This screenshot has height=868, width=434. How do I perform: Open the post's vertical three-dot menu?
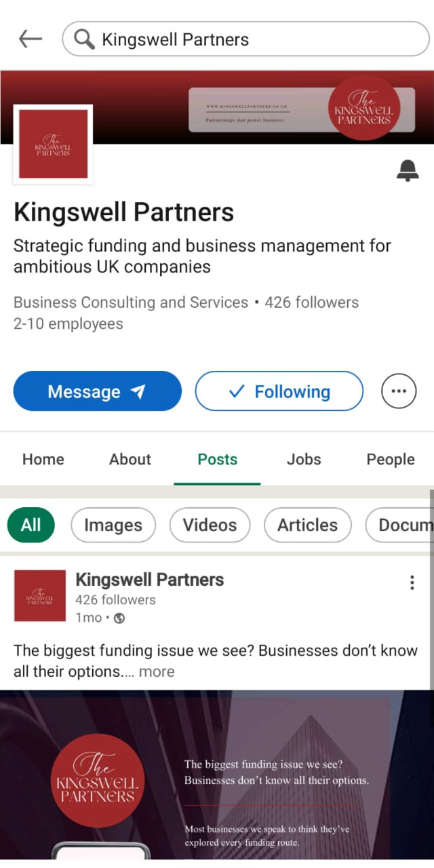[x=412, y=583]
